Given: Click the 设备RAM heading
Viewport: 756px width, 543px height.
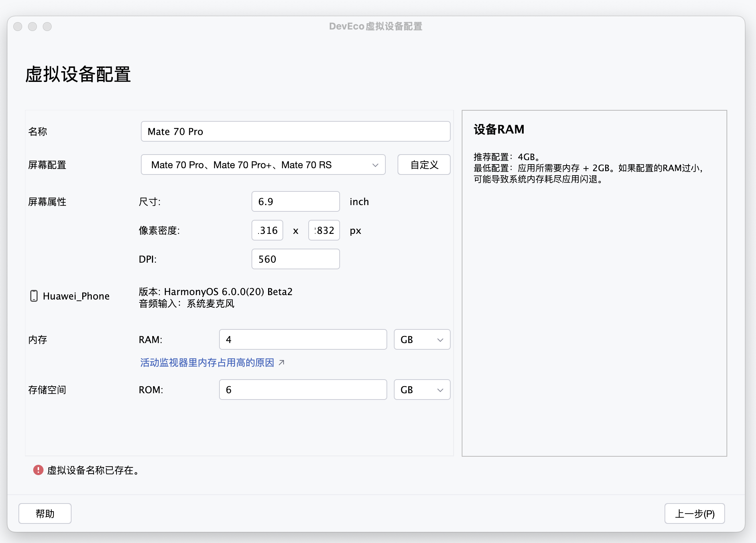Looking at the screenshot, I should pyautogui.click(x=499, y=129).
